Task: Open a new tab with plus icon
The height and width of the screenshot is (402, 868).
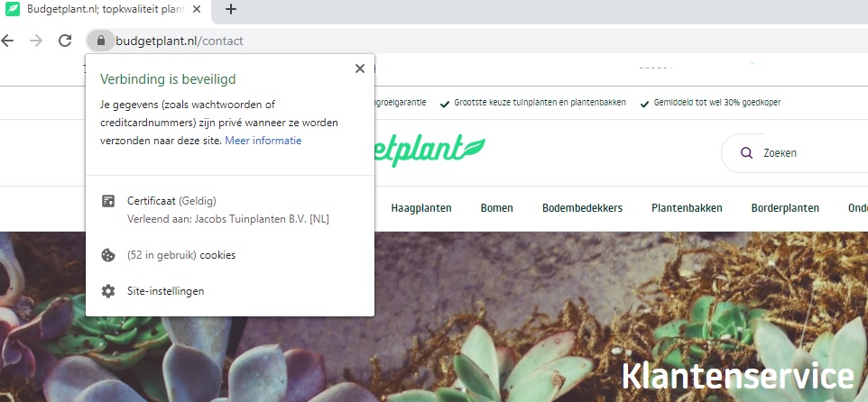Action: pyautogui.click(x=231, y=9)
